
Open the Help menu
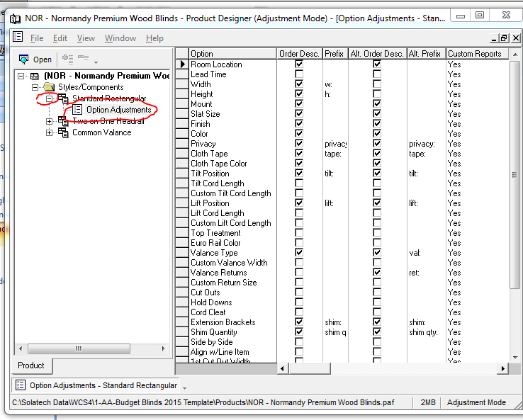coord(154,38)
